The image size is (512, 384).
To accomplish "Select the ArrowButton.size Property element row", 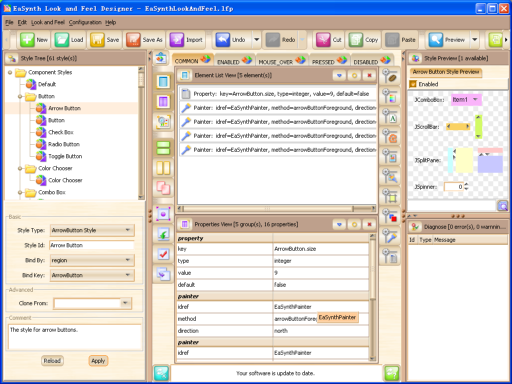I will 277,94.
